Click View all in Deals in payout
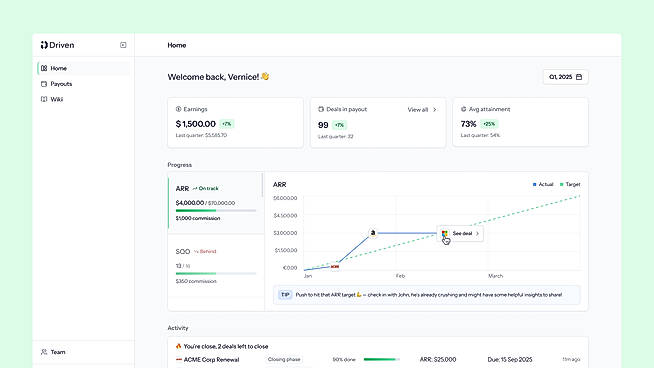654x368 pixels. click(x=418, y=110)
